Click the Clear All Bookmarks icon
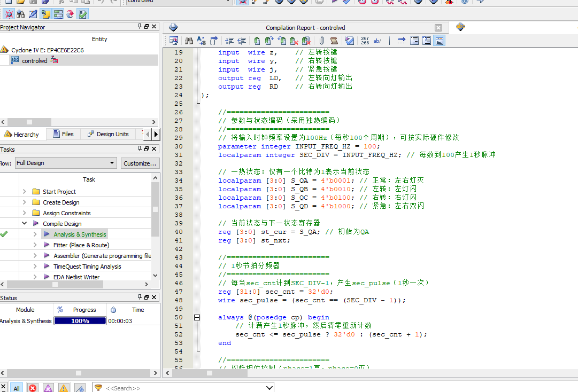The height and width of the screenshot is (392, 578). (306, 41)
